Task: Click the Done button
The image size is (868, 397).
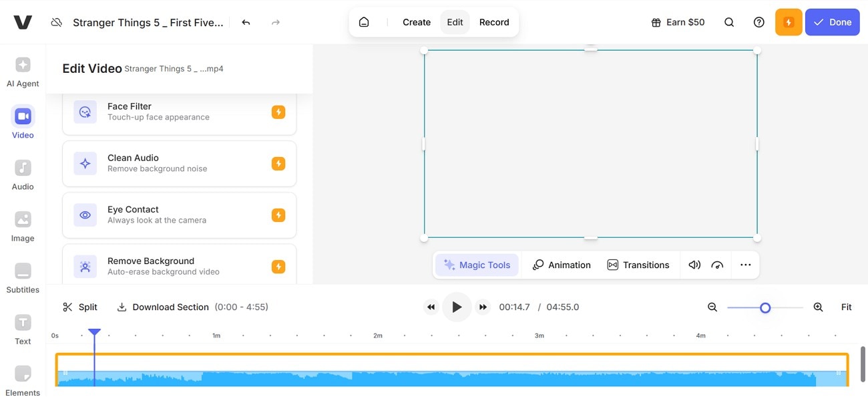Action: 832,21
